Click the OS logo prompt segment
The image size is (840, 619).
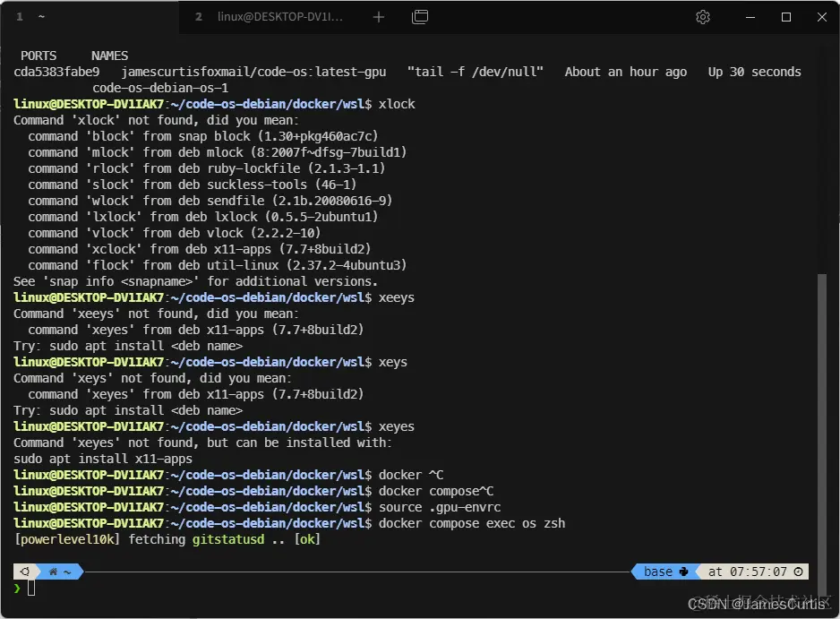pyautogui.click(x=24, y=572)
